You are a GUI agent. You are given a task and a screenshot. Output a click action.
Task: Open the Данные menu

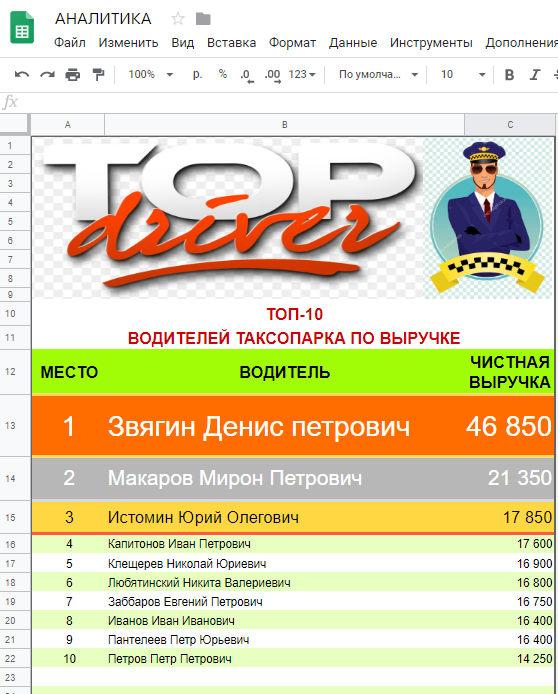point(353,42)
